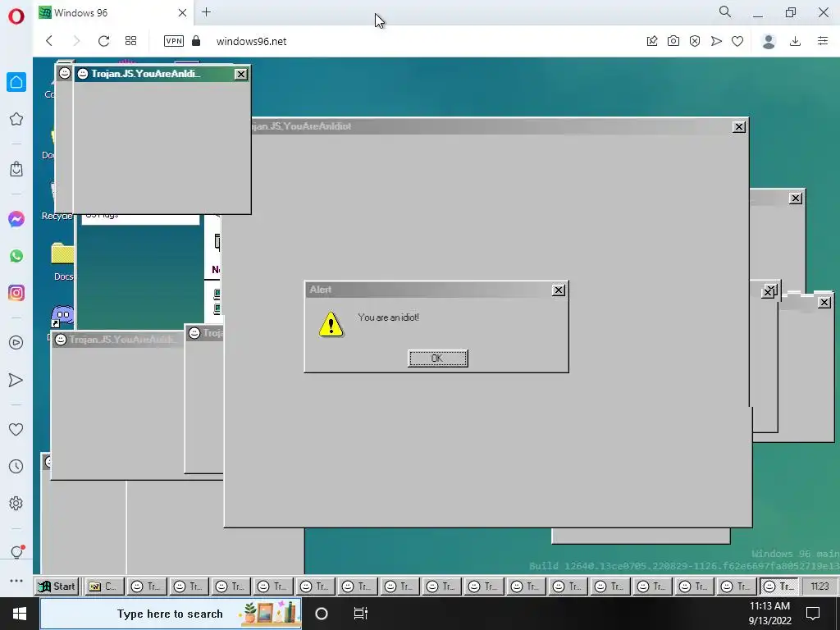Reload the windows96.net page
Image resolution: width=840 pixels, height=630 pixels.
point(104,41)
